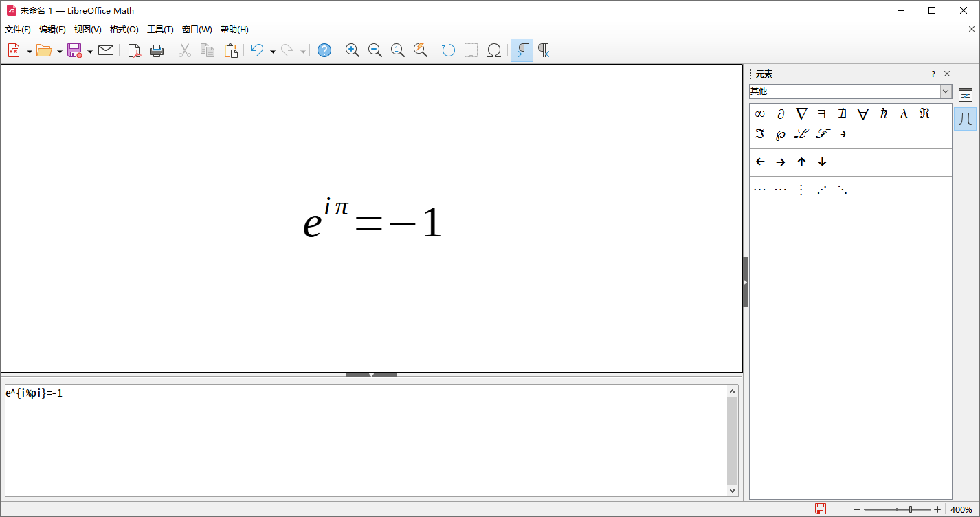Insert the infinity symbol from Elements panel

click(x=759, y=113)
